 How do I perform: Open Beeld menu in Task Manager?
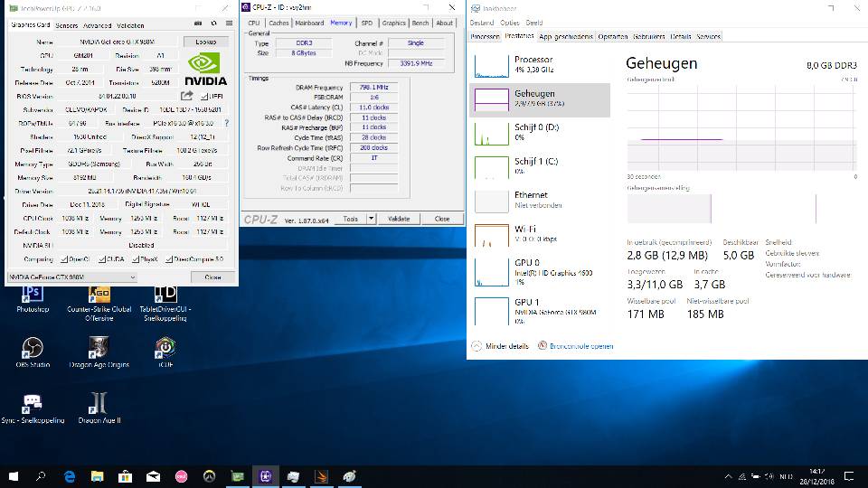pos(534,23)
